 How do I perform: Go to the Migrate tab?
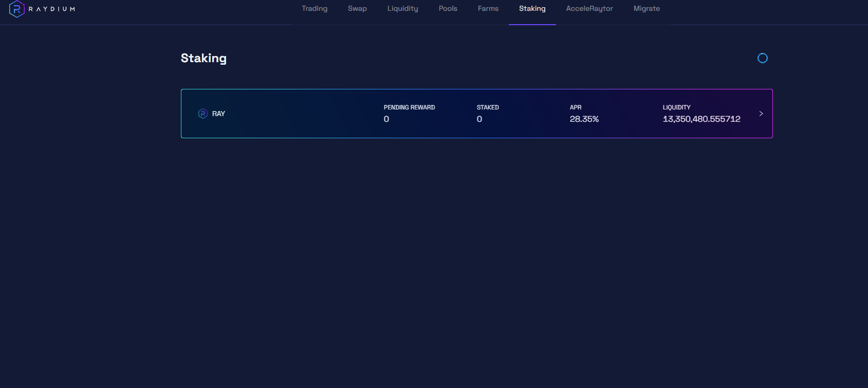[647, 9]
